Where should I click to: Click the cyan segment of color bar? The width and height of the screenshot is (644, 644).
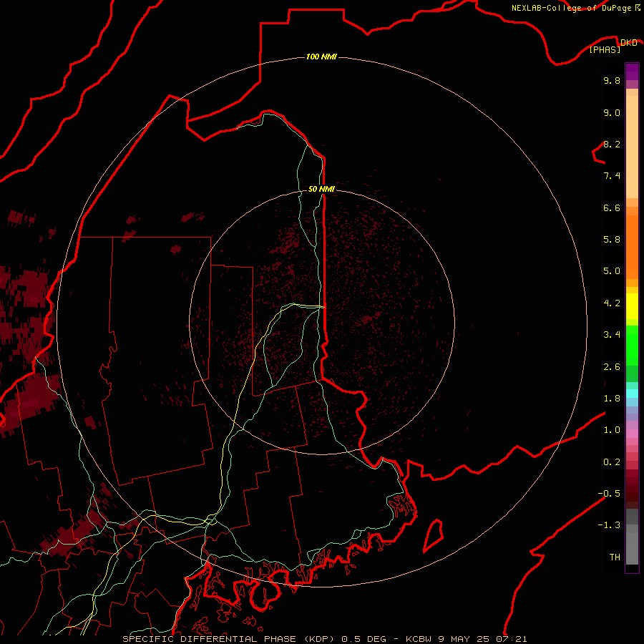pos(632,394)
